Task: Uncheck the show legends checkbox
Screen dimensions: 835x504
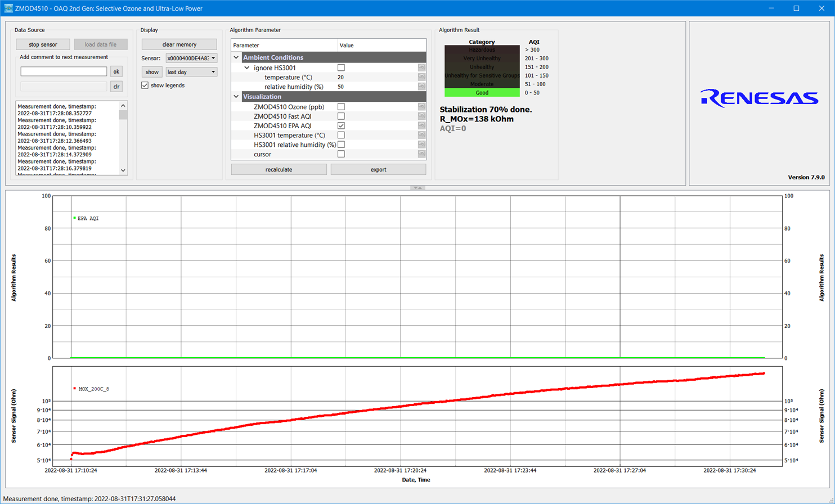Action: tap(145, 85)
